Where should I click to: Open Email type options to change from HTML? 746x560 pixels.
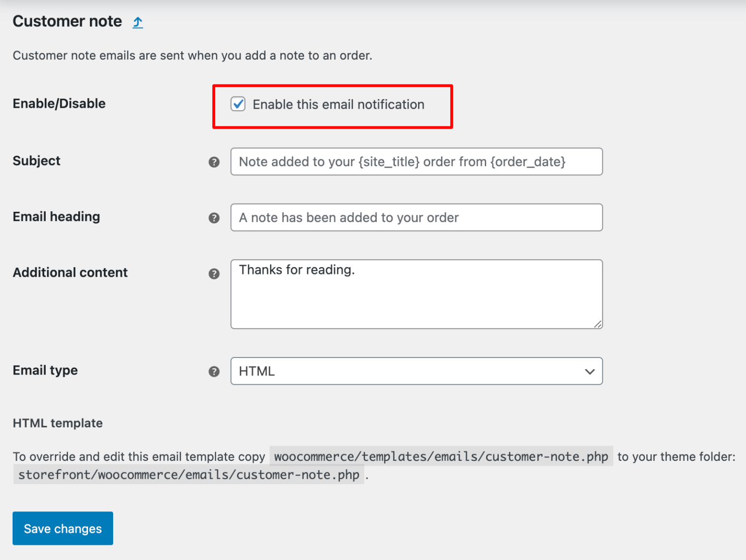coord(416,371)
